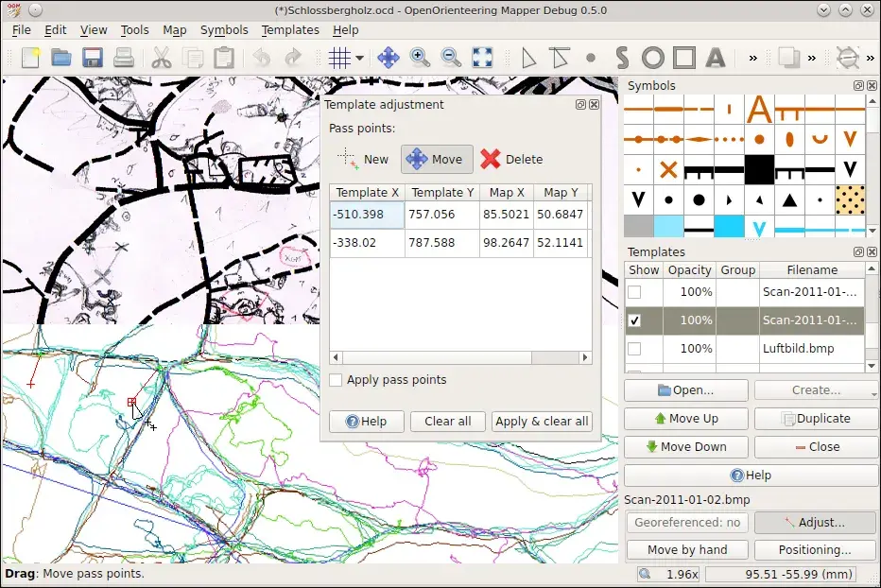Select the Pan map tool
881x588 pixels.
pos(389,58)
